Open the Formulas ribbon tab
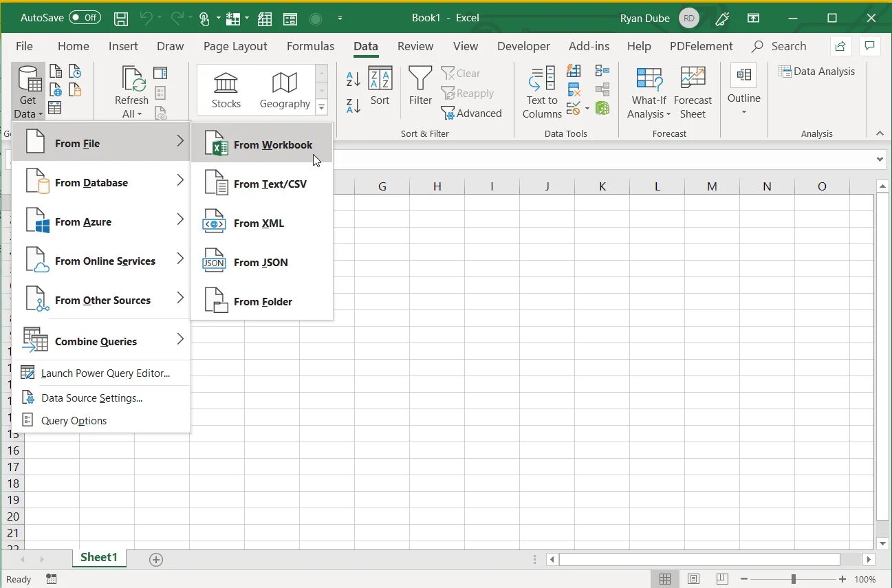 [x=310, y=46]
